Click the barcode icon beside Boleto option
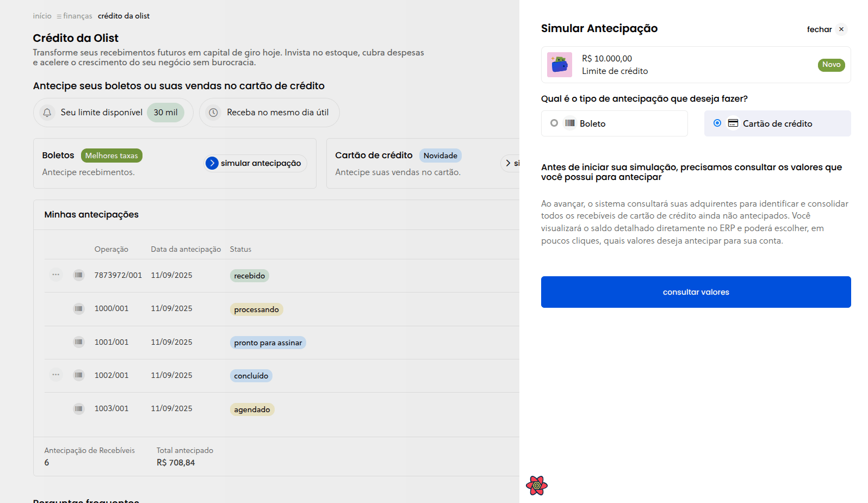Viewport: 868px width, 503px height. (570, 123)
